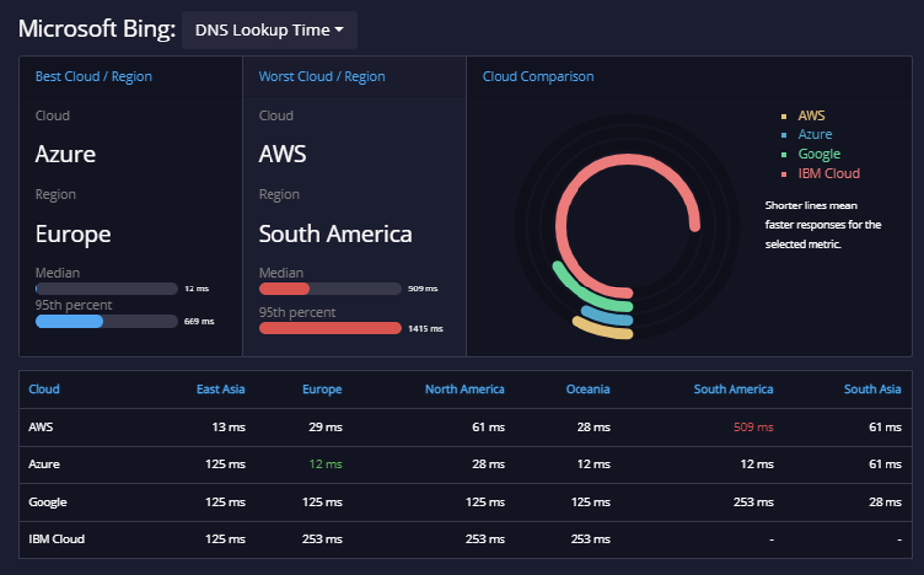Click the IBM Cloud red legend marker
Image resolution: width=924 pixels, height=575 pixels.
pyautogui.click(x=783, y=174)
